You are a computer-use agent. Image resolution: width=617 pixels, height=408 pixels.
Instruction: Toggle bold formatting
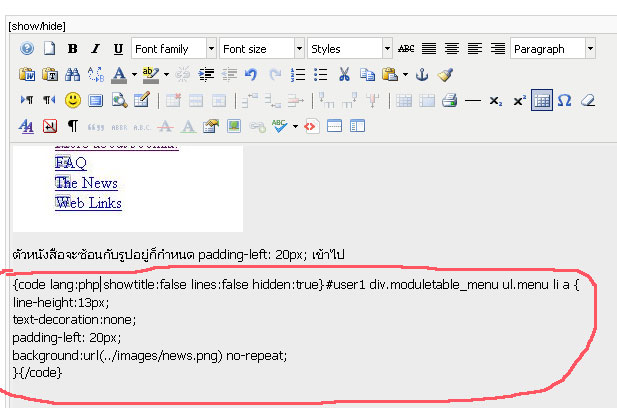(72, 48)
